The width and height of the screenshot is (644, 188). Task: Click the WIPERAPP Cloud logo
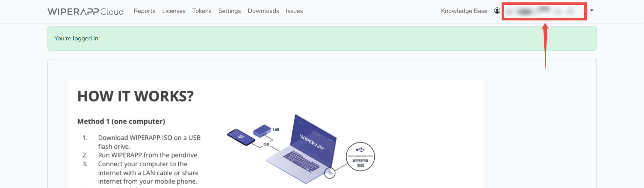[x=85, y=12]
